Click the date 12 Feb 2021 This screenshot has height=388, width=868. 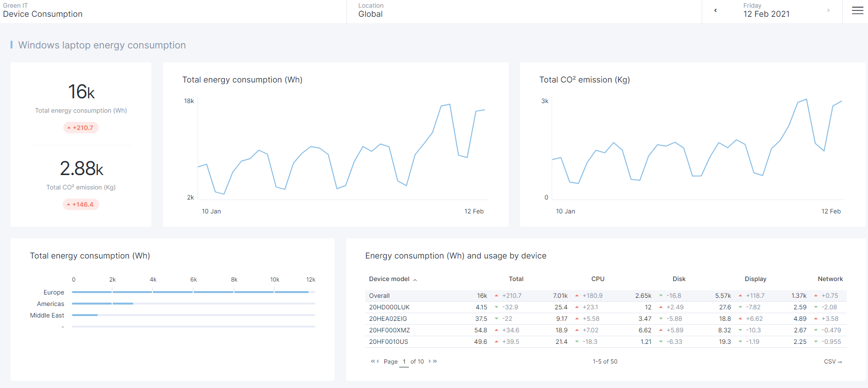tap(766, 14)
